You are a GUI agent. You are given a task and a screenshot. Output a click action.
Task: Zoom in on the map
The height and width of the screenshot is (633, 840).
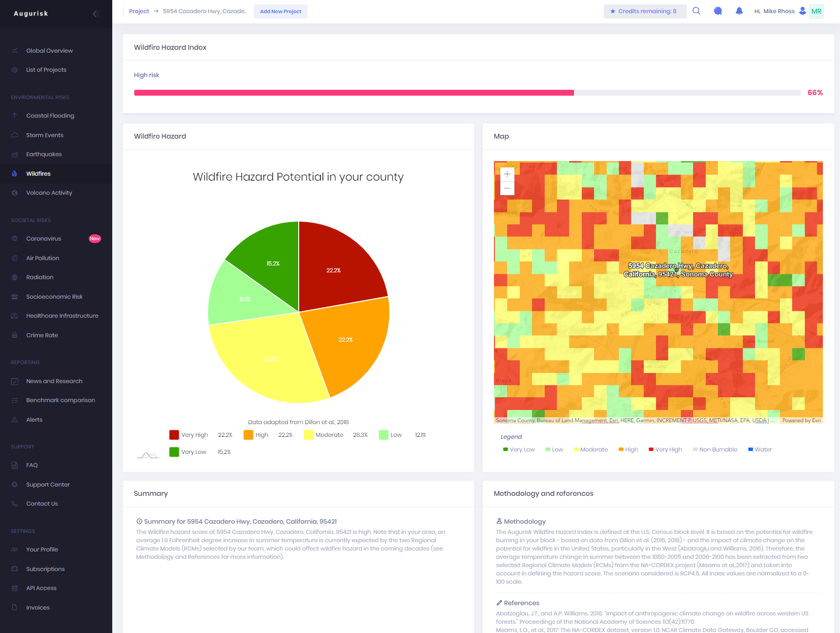pyautogui.click(x=507, y=174)
